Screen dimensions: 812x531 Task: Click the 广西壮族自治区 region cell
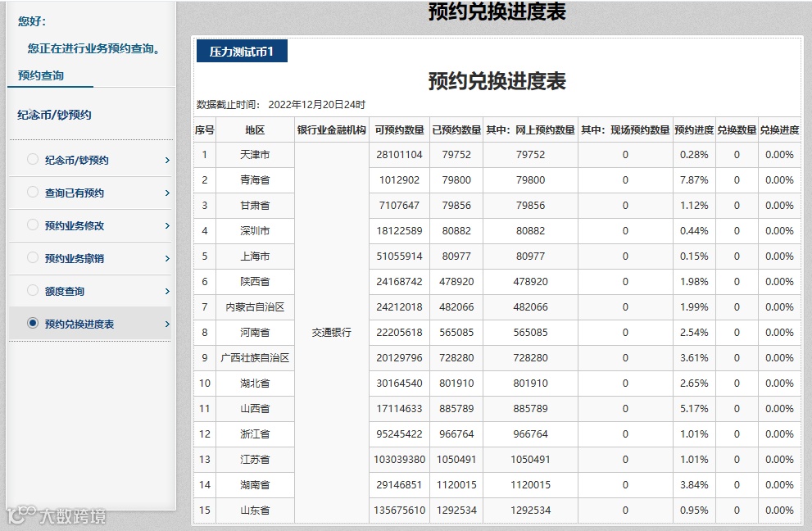click(255, 357)
